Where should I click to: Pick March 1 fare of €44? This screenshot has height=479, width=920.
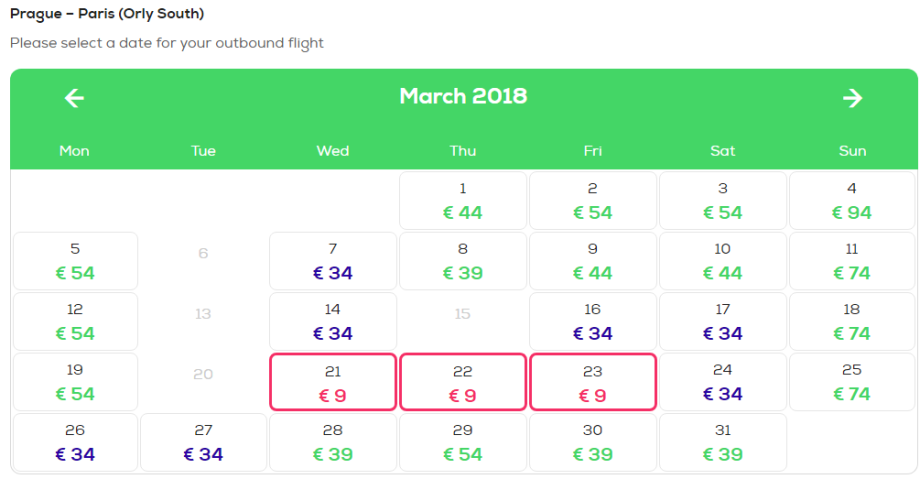click(463, 201)
